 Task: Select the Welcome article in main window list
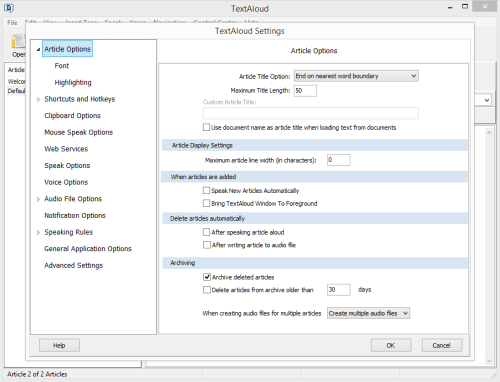tap(16, 81)
